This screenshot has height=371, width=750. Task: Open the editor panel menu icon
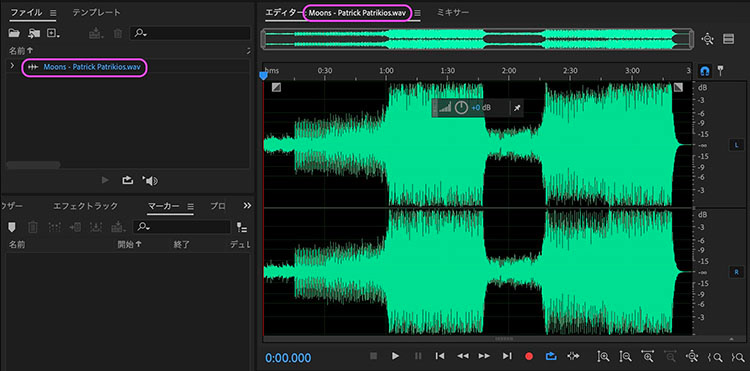click(418, 13)
